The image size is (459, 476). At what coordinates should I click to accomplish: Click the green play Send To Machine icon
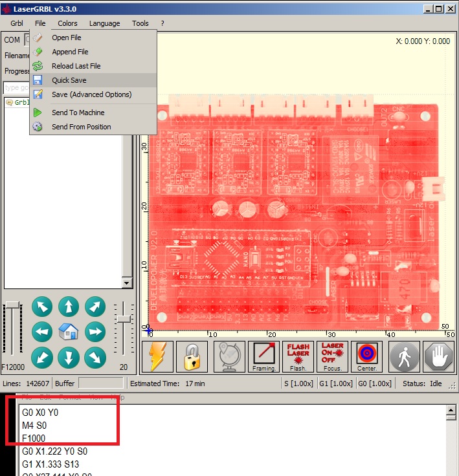pos(38,113)
